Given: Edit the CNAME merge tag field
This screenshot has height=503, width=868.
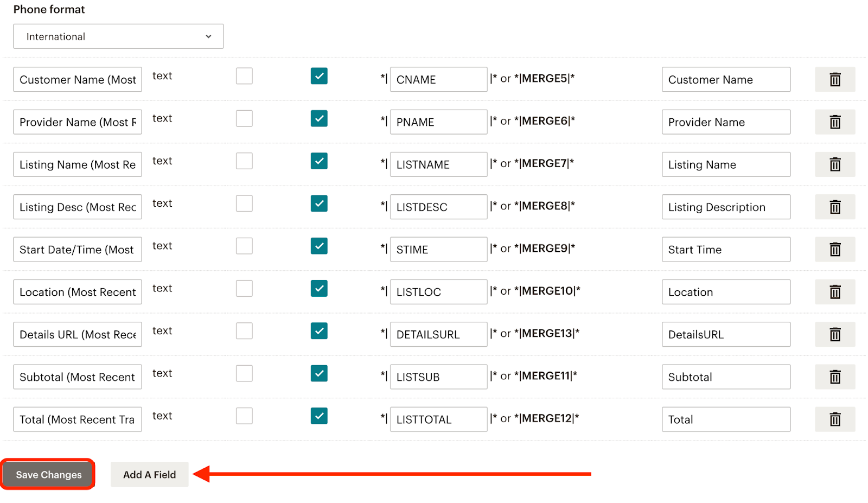Looking at the screenshot, I should 438,80.
